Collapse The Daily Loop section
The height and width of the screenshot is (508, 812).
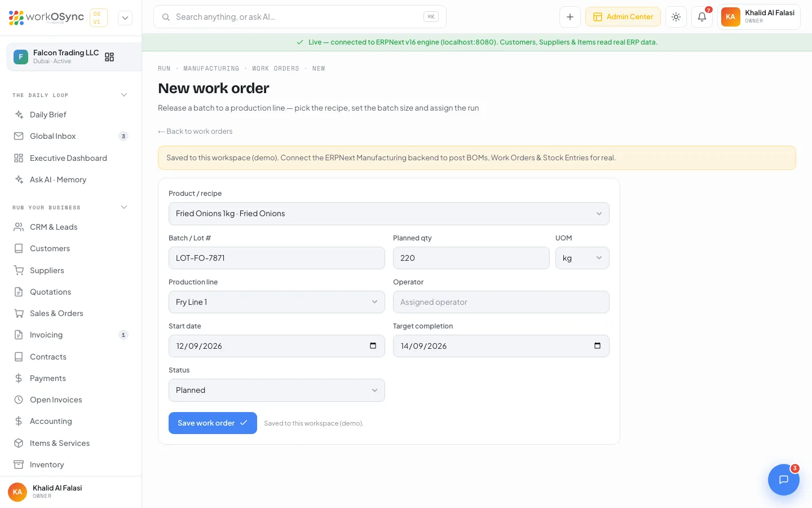124,95
